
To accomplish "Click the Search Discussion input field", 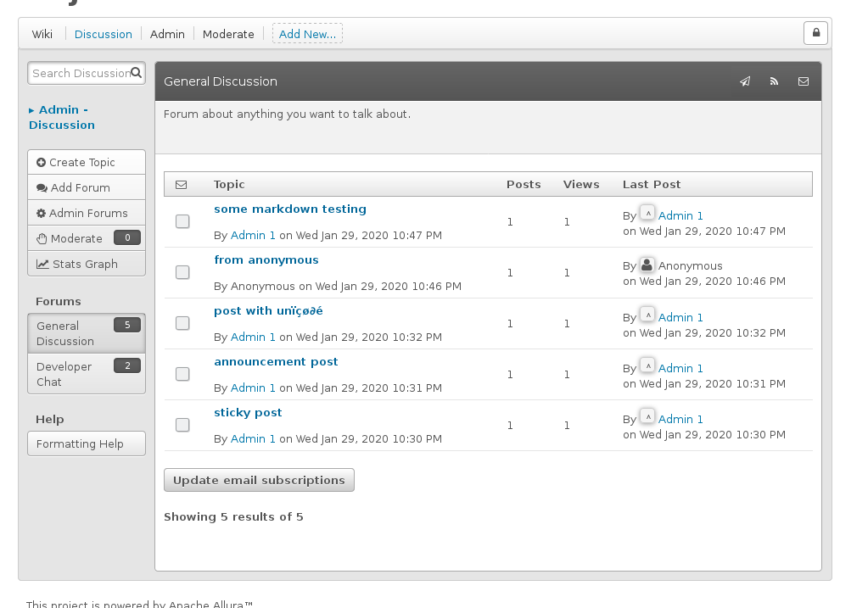I will [80, 73].
